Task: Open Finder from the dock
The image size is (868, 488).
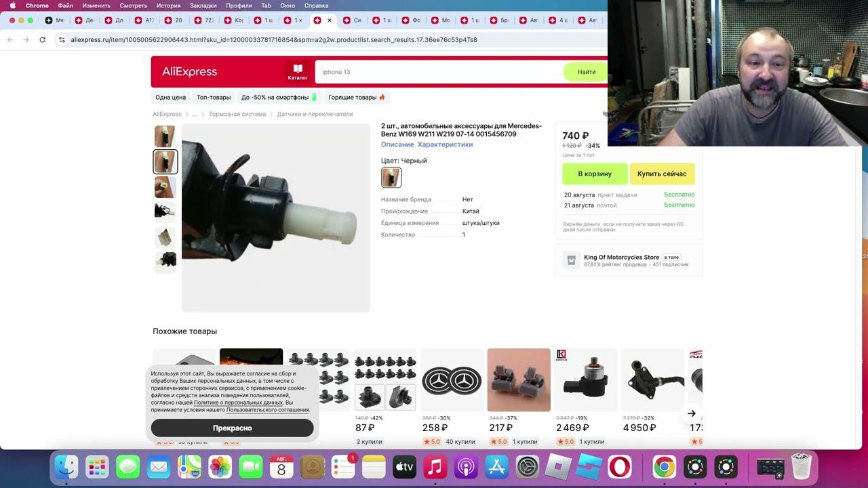Action: [66, 467]
